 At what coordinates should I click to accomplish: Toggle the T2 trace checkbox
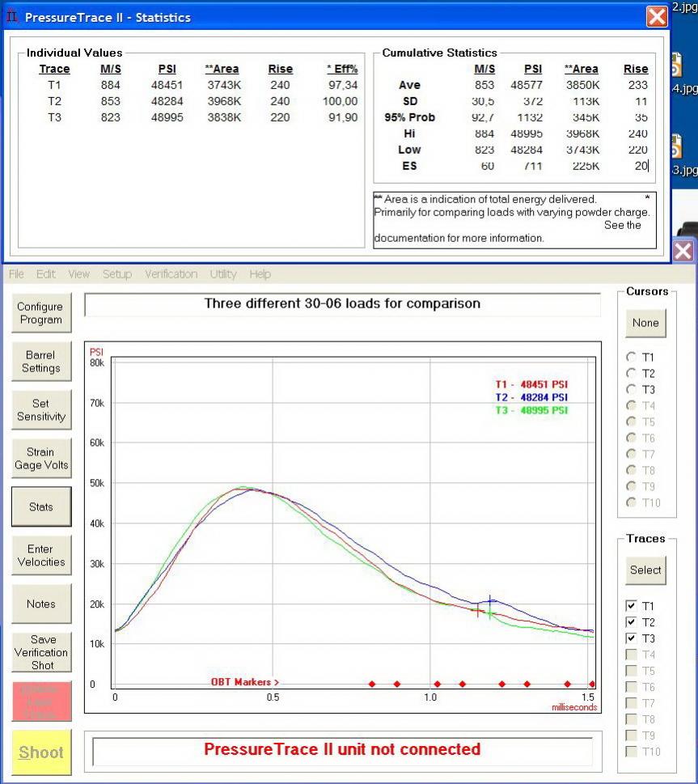click(x=631, y=622)
